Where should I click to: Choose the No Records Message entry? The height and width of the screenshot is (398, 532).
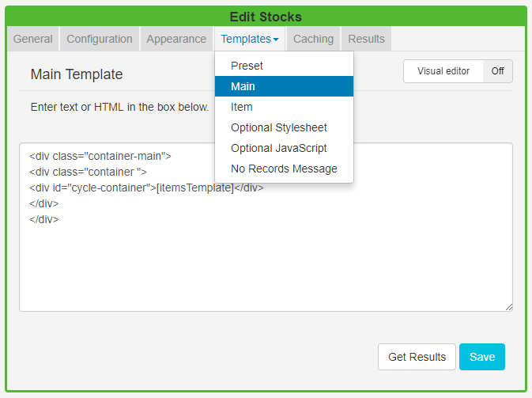point(284,169)
